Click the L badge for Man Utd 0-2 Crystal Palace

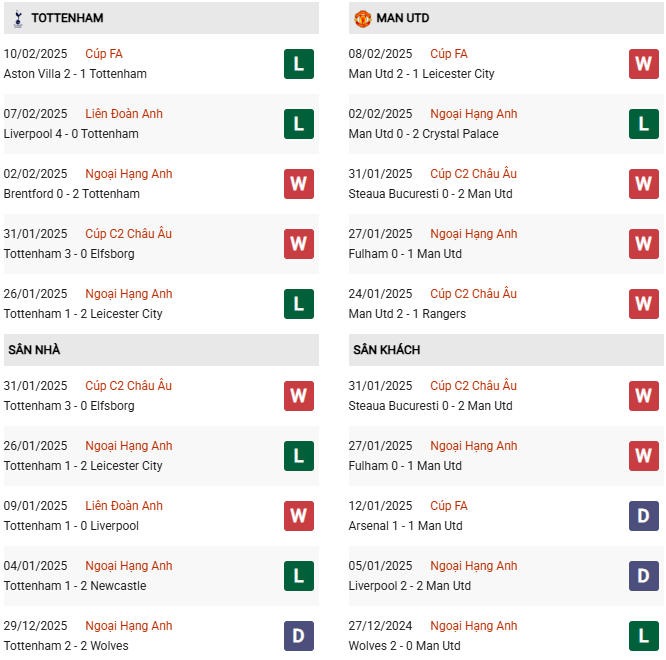tap(643, 124)
